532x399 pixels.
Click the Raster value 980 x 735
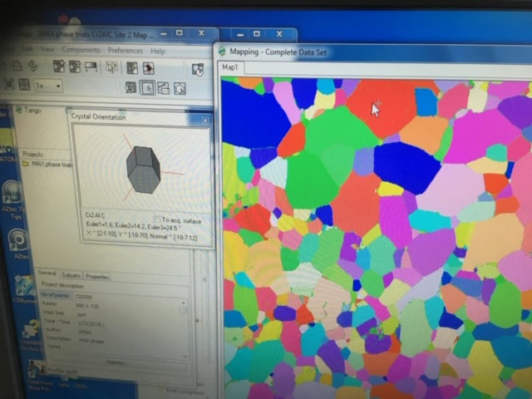click(87, 306)
